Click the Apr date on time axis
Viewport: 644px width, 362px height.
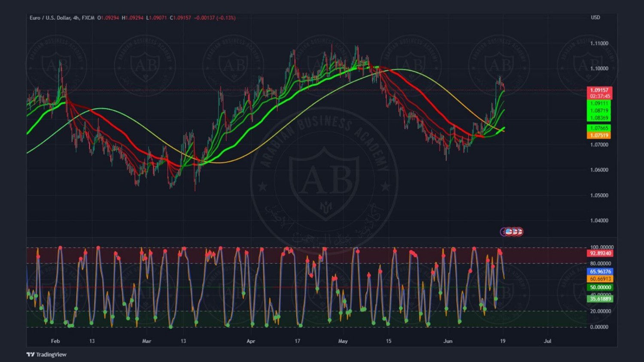pyautogui.click(x=251, y=341)
